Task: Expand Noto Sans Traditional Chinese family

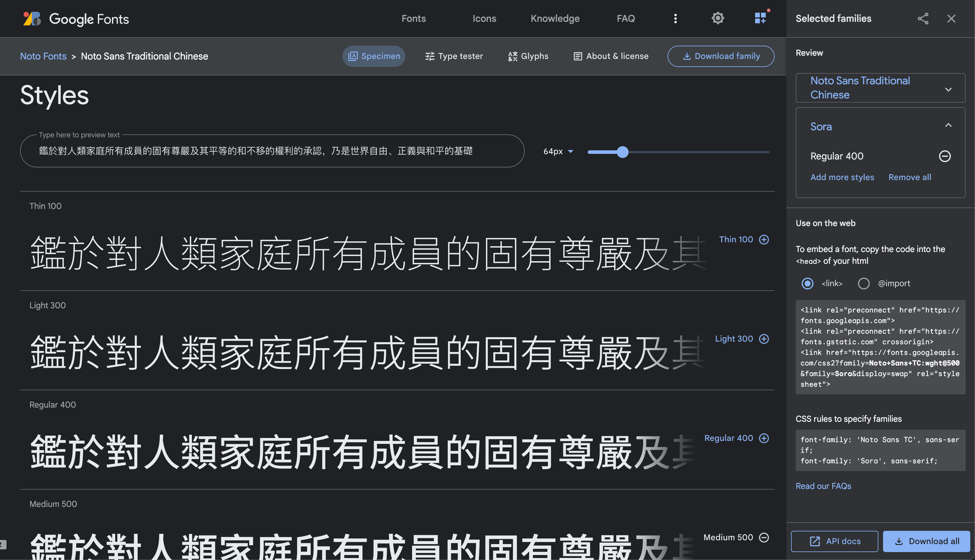Action: pos(948,89)
